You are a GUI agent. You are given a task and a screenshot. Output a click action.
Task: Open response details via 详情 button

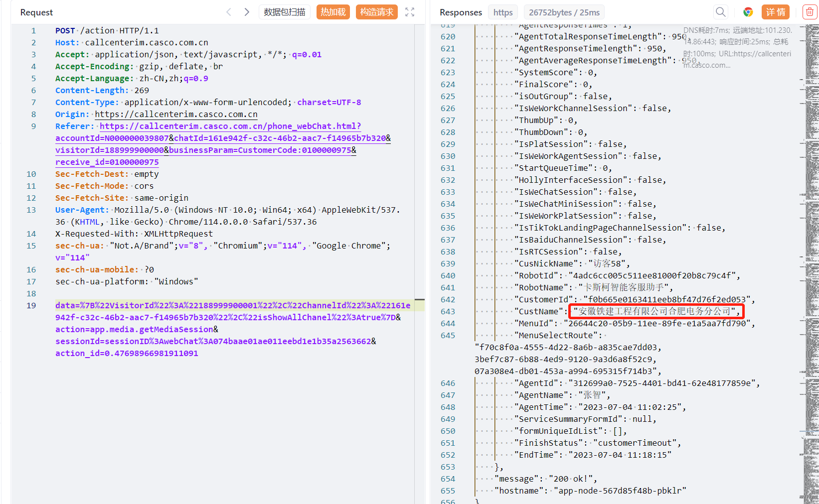(x=776, y=12)
